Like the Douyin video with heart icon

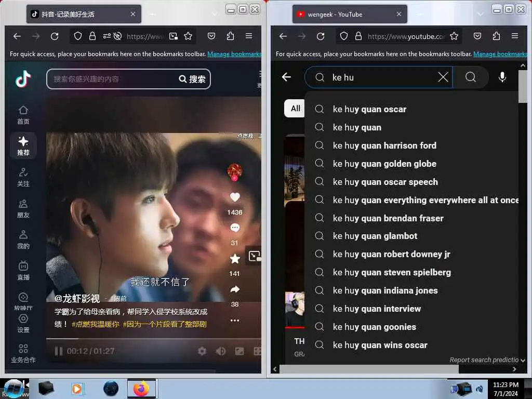(x=235, y=197)
